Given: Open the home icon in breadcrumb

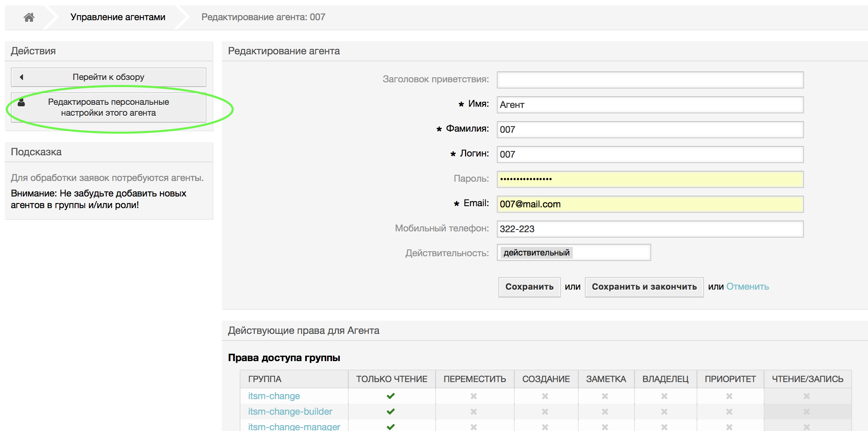Looking at the screenshot, I should [x=29, y=17].
